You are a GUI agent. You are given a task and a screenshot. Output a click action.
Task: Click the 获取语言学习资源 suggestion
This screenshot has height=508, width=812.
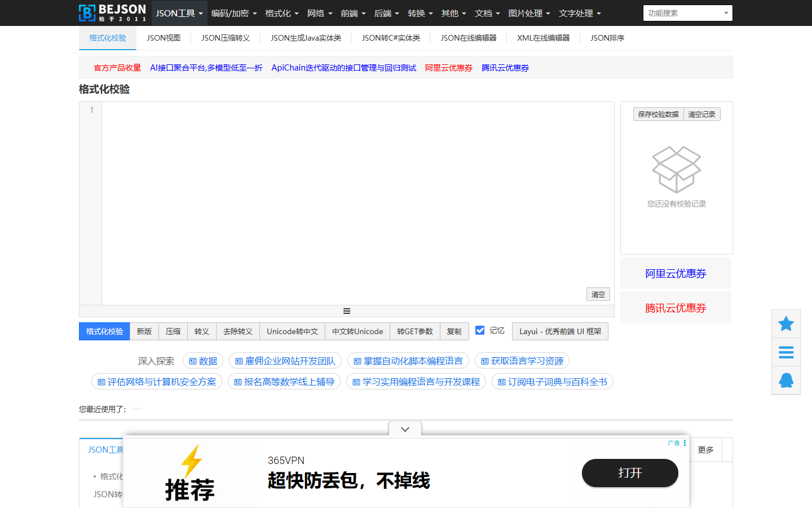click(x=522, y=361)
